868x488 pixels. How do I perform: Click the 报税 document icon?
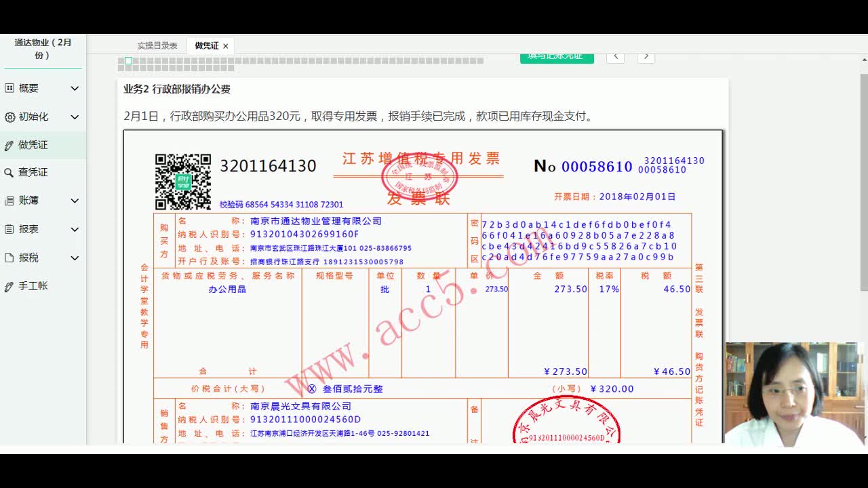pos(9,258)
